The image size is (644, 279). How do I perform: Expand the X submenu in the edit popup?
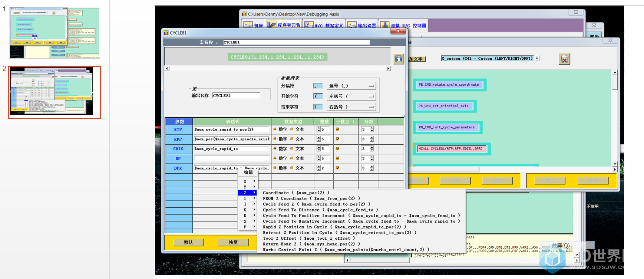point(248,181)
